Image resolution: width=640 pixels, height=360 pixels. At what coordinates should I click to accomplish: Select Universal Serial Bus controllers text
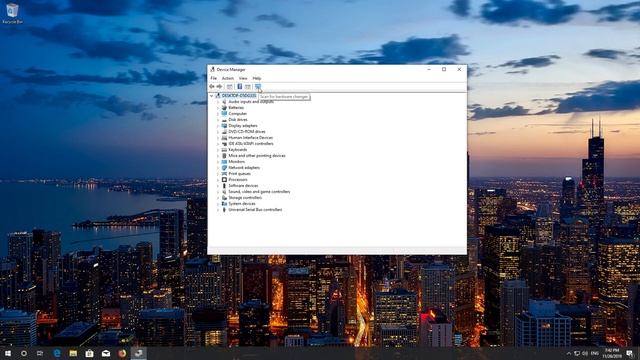tap(255, 210)
